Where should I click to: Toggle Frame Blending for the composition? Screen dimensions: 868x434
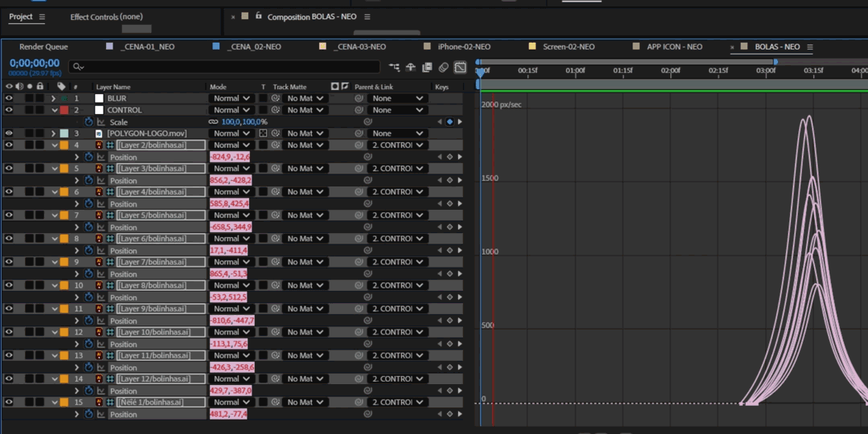pos(427,68)
